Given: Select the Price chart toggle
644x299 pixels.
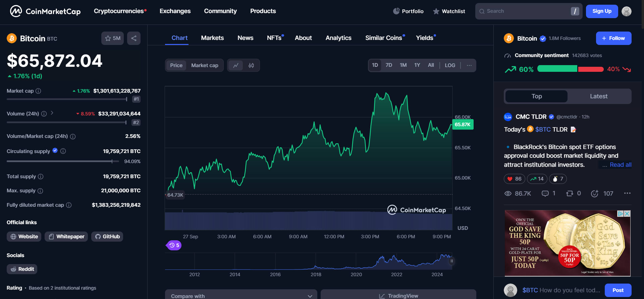Looking at the screenshot, I should [x=176, y=65].
